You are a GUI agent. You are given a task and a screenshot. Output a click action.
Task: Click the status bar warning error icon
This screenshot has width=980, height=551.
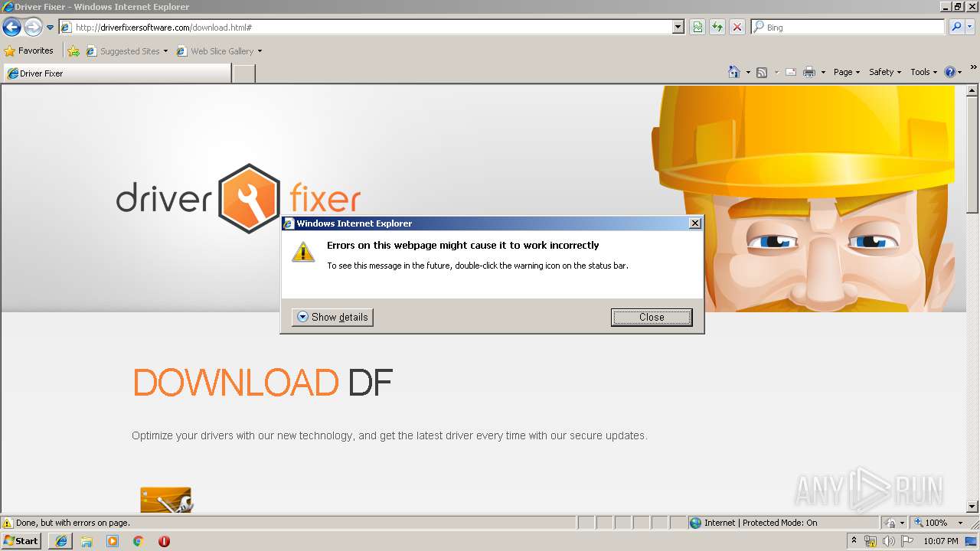[8, 523]
